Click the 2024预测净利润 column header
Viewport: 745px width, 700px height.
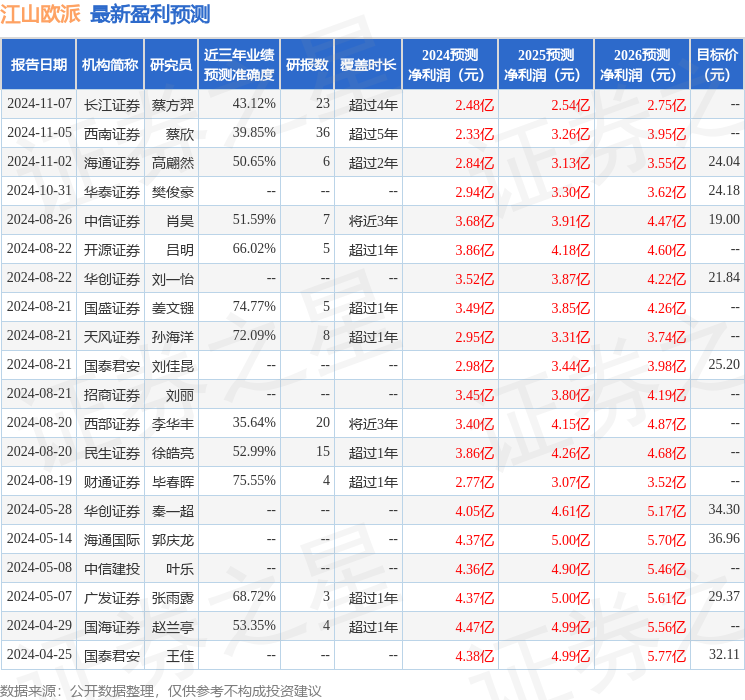pyautogui.click(x=450, y=65)
